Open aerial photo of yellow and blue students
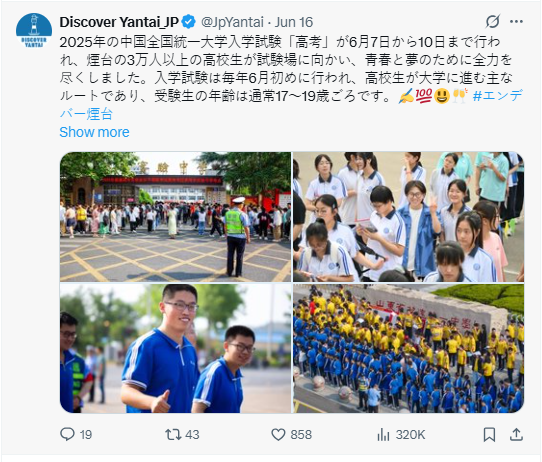This screenshot has height=462, width=542. click(409, 348)
